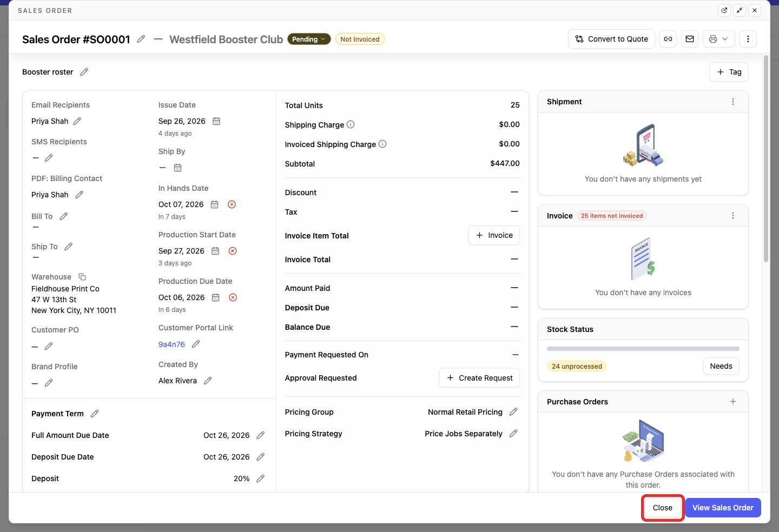Edit Deposit percentage pencil

click(260, 478)
